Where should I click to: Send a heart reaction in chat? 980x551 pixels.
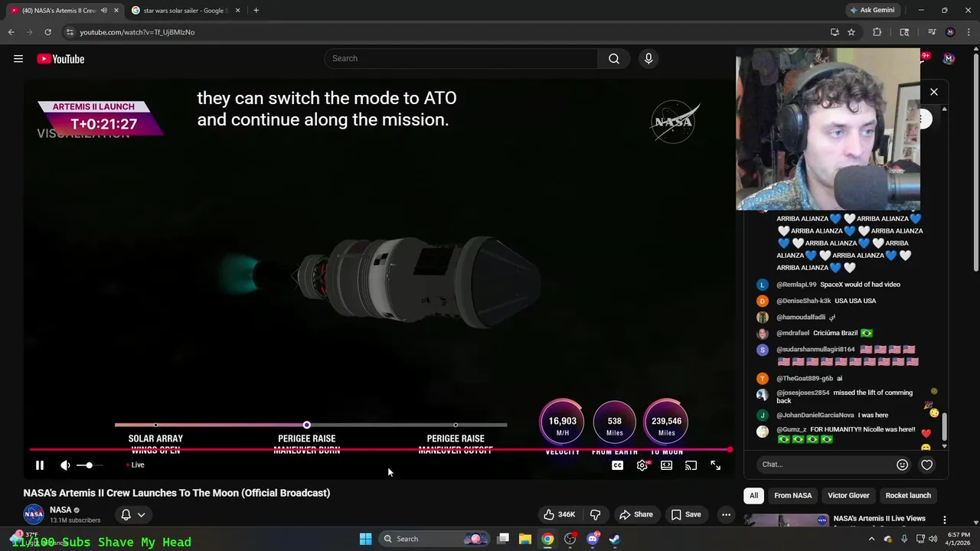click(927, 465)
